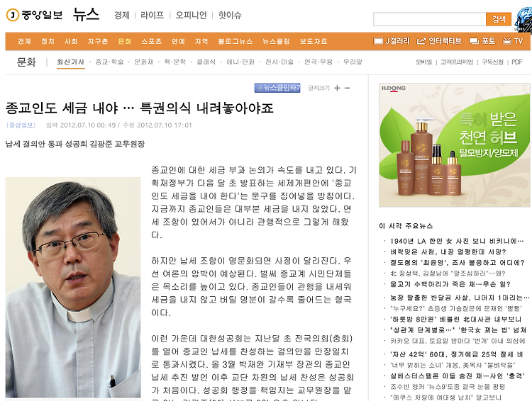Go to 핫이슈 top menu
Viewport: 532px width, 401px height.
coord(230,16)
